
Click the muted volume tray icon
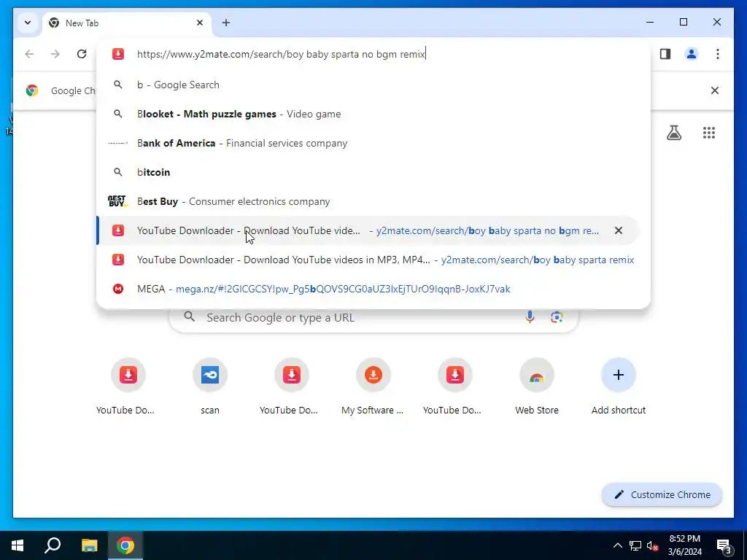[x=653, y=545]
